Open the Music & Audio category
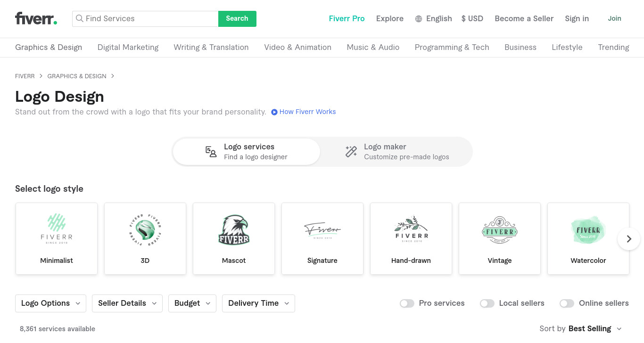This screenshot has height=343, width=644. 373,47
